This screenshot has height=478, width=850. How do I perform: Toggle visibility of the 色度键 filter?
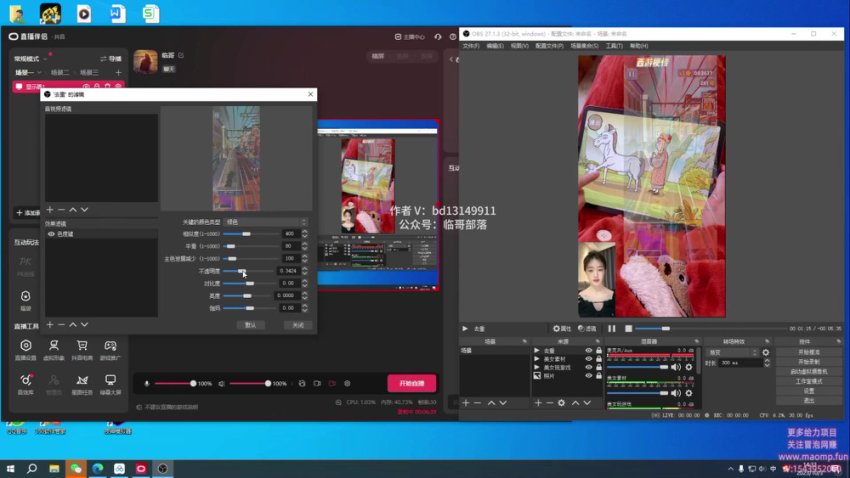(51, 234)
